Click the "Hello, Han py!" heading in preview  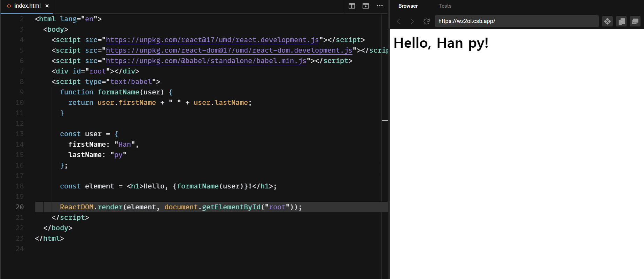(441, 43)
